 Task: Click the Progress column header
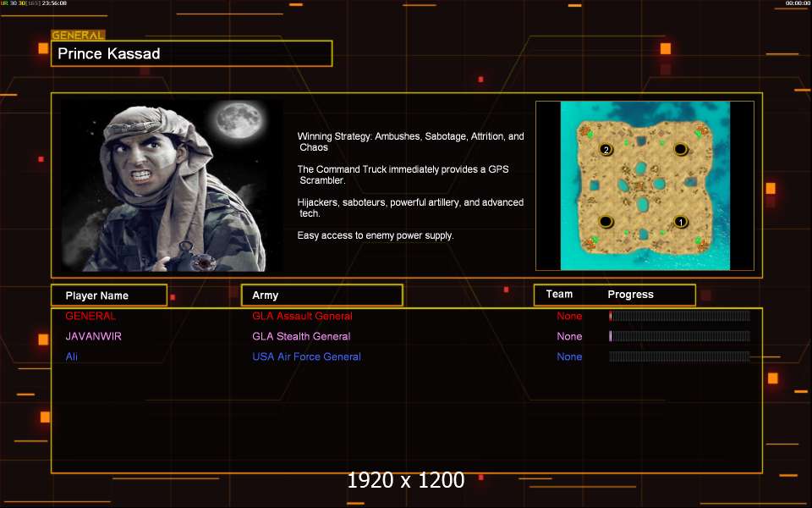630,295
